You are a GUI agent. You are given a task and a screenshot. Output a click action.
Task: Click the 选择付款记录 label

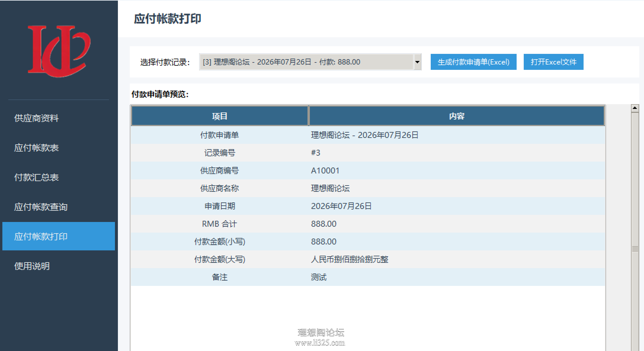(x=165, y=62)
